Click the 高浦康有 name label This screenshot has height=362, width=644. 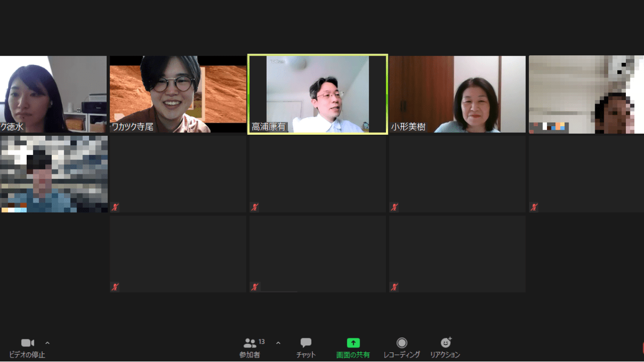pyautogui.click(x=269, y=127)
